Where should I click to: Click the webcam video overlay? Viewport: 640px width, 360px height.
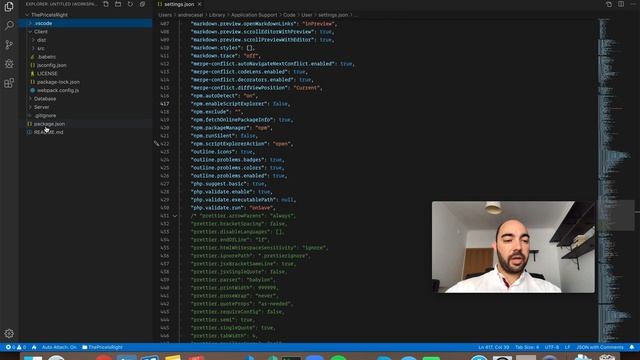(x=513, y=247)
